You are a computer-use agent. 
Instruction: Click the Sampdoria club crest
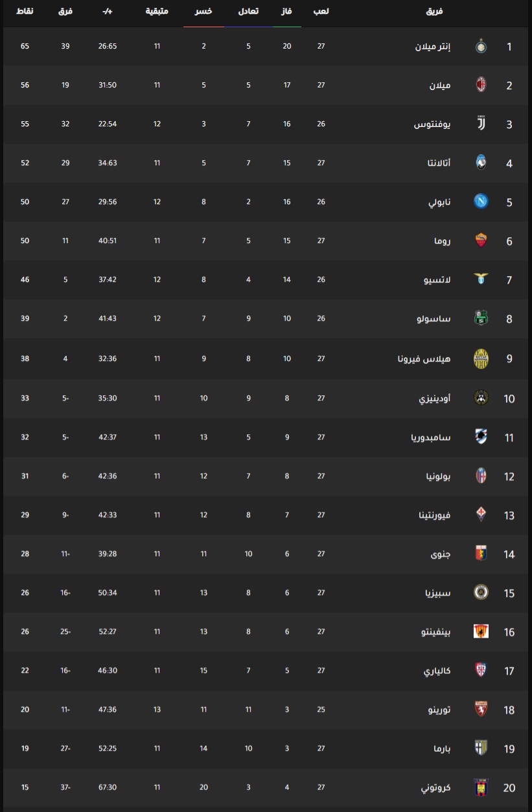(481, 437)
